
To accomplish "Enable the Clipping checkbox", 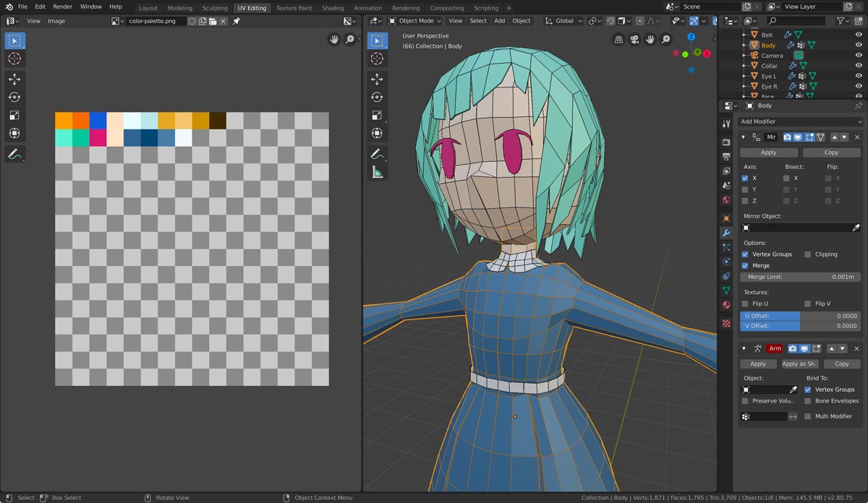I will (808, 254).
